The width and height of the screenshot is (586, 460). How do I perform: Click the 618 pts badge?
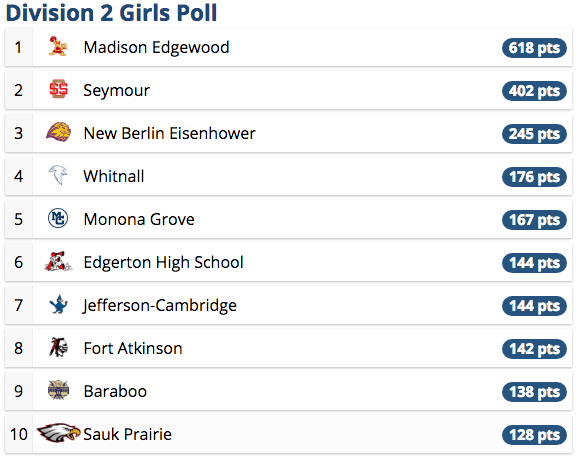pyautogui.click(x=534, y=48)
